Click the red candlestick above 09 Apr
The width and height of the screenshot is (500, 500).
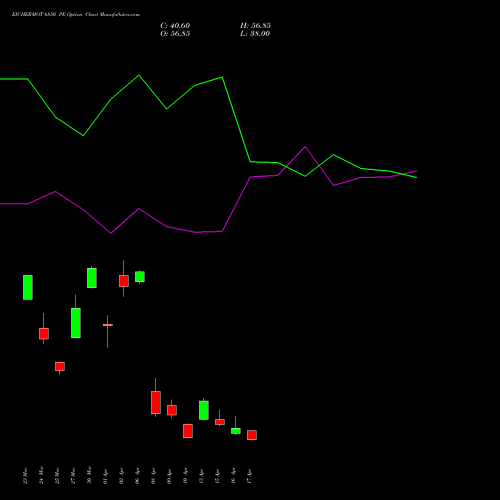point(172,410)
